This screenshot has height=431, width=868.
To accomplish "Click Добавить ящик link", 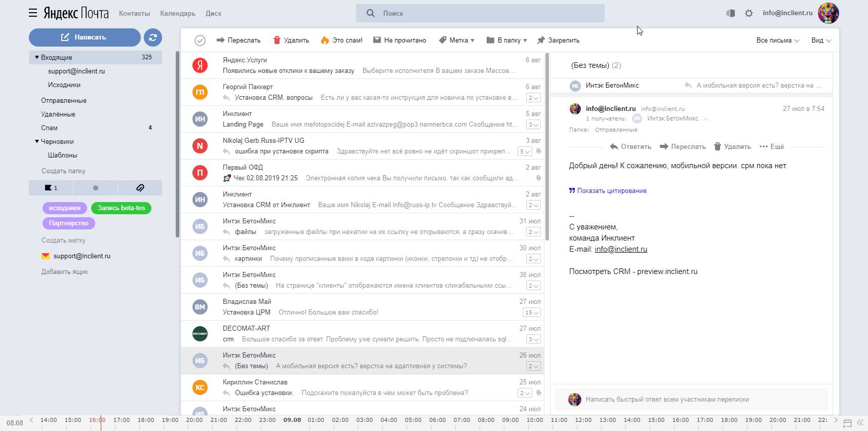I will coord(65,271).
